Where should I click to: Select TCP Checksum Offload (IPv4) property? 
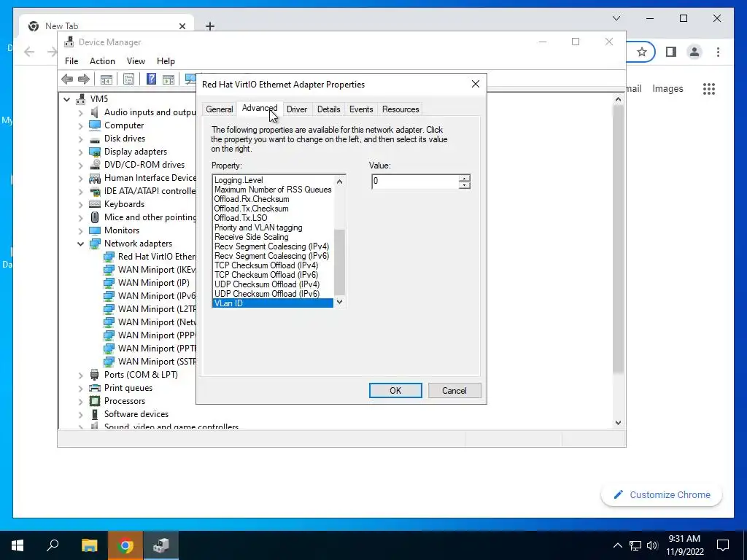point(273,265)
